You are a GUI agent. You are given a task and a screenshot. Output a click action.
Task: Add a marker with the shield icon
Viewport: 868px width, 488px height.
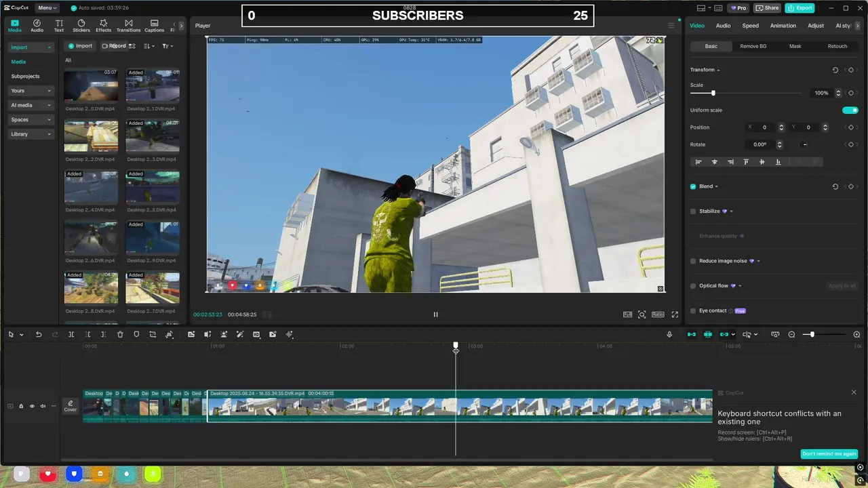(x=136, y=334)
